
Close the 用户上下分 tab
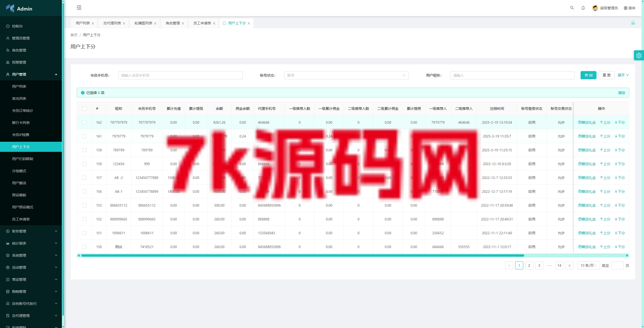(249, 23)
